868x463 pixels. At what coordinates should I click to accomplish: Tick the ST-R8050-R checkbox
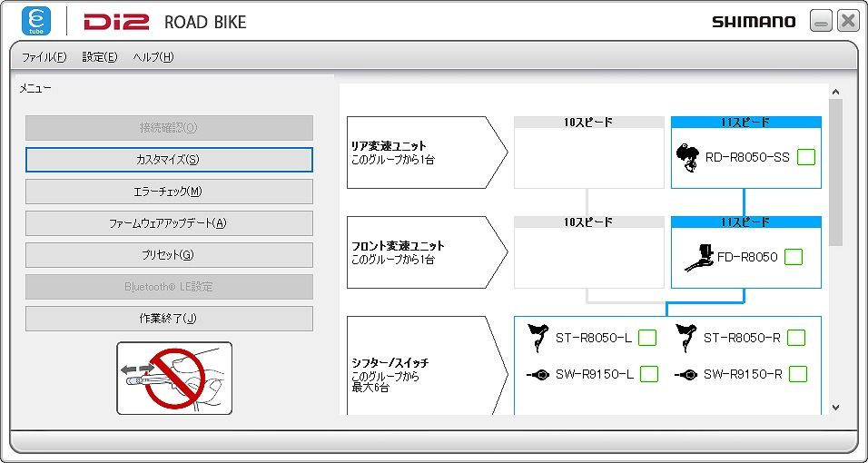[796, 338]
